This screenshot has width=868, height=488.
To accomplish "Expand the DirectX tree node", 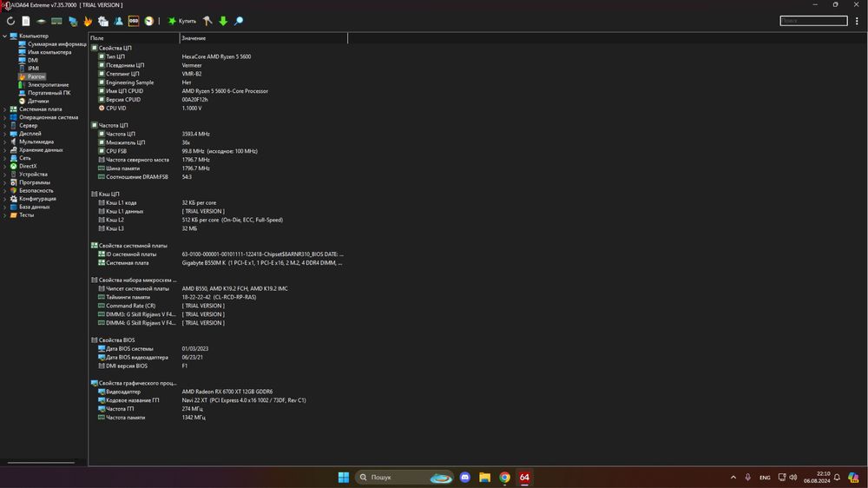I will click(5, 166).
